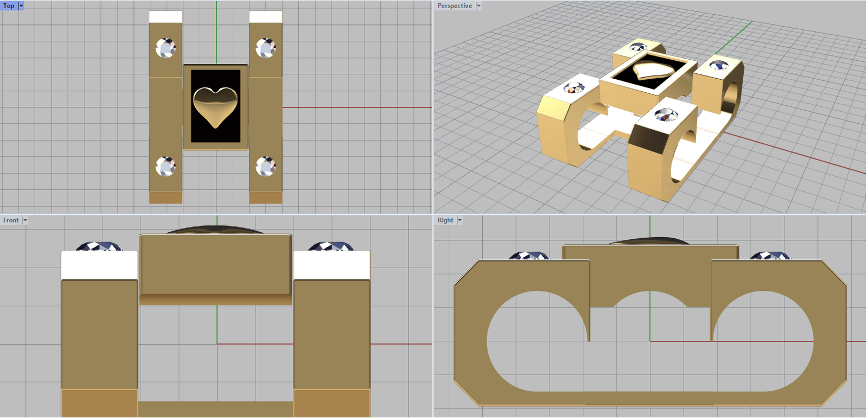The width and height of the screenshot is (868, 419).
Task: Select the Front viewport title label
Action: [x=11, y=220]
